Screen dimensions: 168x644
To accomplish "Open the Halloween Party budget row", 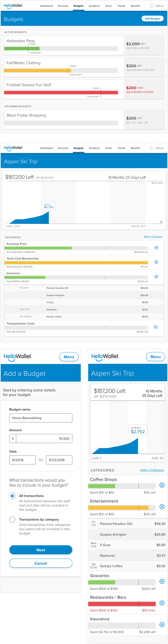I will pyautogui.click(x=84, y=45).
